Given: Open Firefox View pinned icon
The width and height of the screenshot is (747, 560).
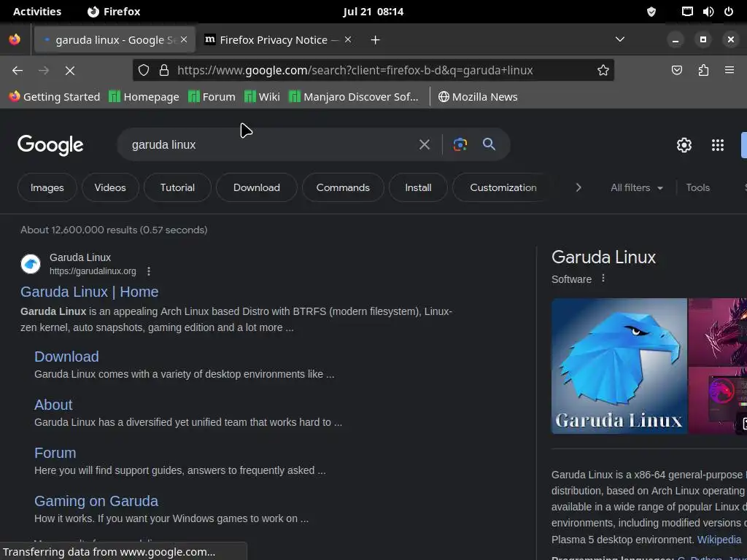Looking at the screenshot, I should tap(15, 39).
